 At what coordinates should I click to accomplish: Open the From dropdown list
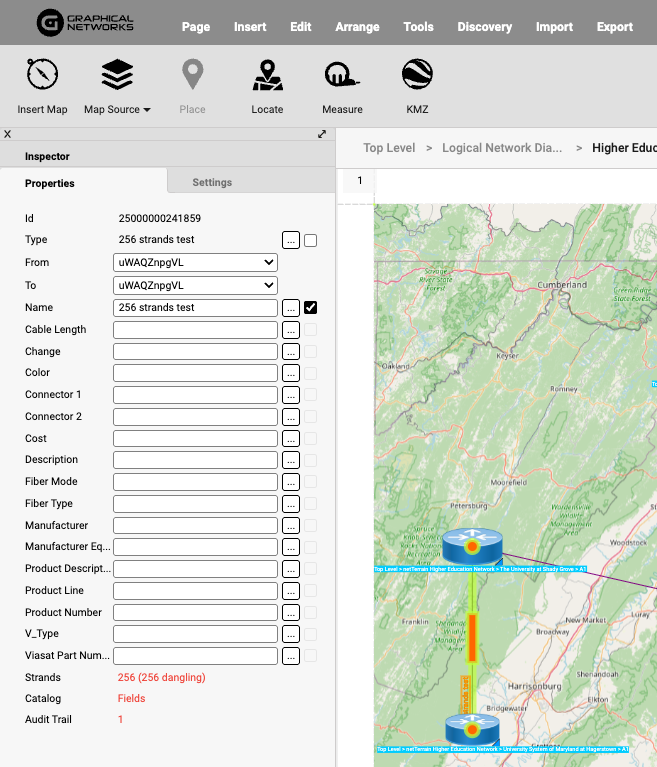click(x=195, y=262)
